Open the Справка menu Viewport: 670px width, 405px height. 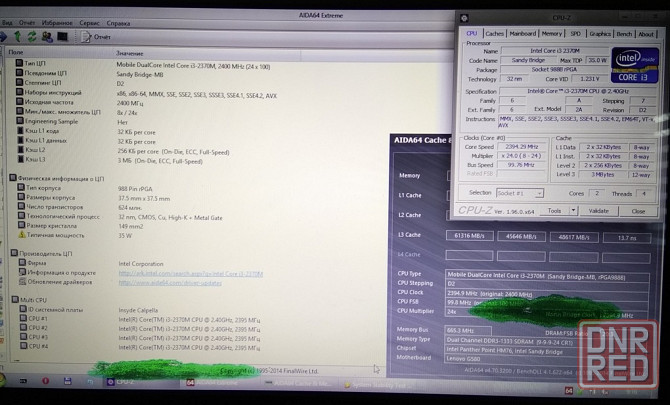[118, 23]
